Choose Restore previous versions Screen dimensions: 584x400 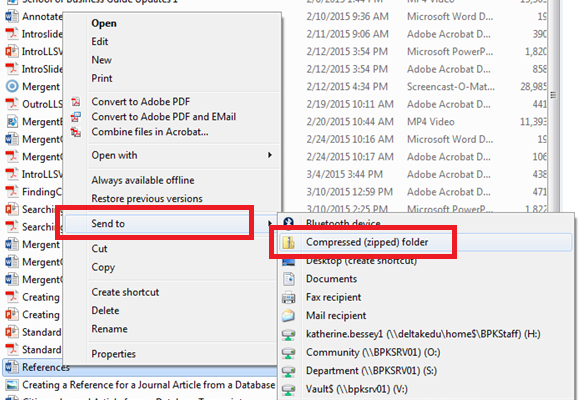tap(147, 199)
